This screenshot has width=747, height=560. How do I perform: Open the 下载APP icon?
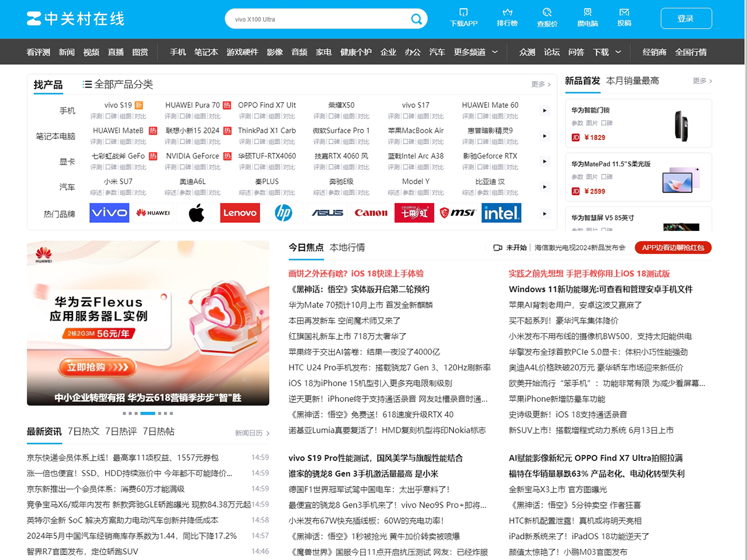click(x=463, y=13)
